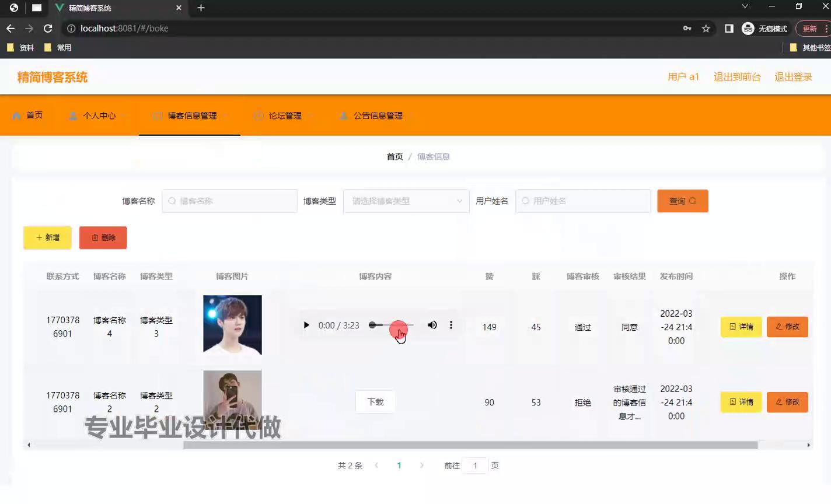Expand the 论坛管理 menu
This screenshot has height=504, width=831.
tap(285, 116)
